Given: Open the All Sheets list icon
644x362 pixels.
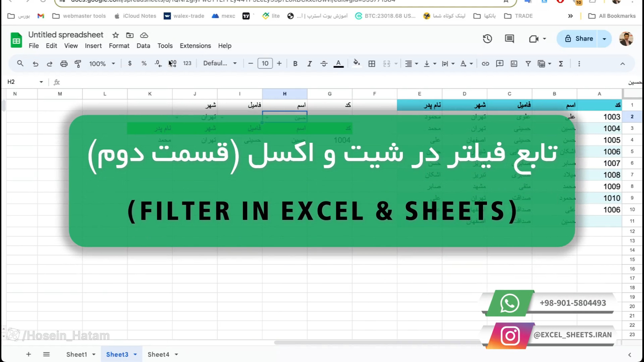Looking at the screenshot, I should tap(46, 354).
